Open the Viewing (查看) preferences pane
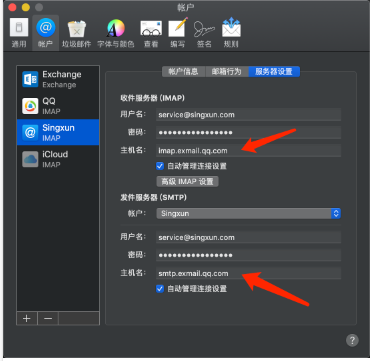This screenshot has width=376, height=361. (x=151, y=33)
